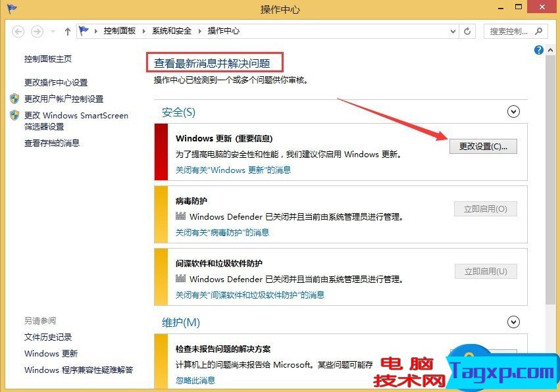
Task: Click the 操作中心 breadcrumb
Action: [x=224, y=31]
